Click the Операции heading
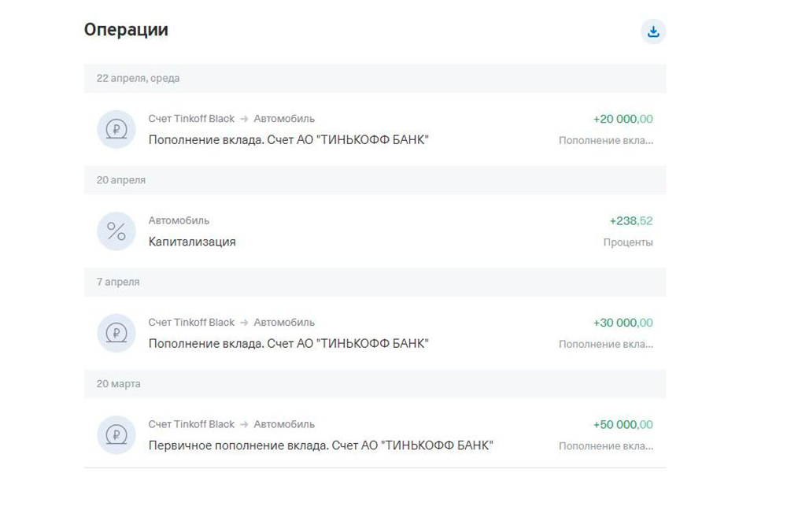The height and width of the screenshot is (532, 787). [126, 30]
